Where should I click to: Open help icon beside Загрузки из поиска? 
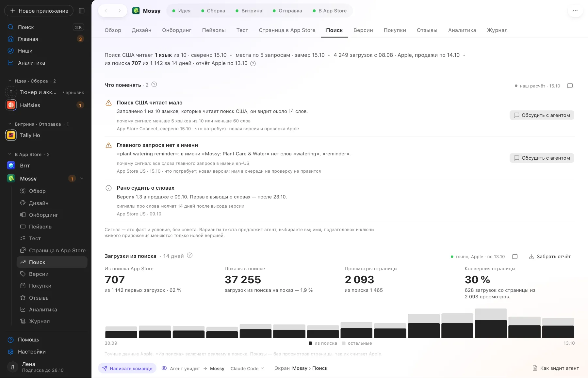pos(189,256)
